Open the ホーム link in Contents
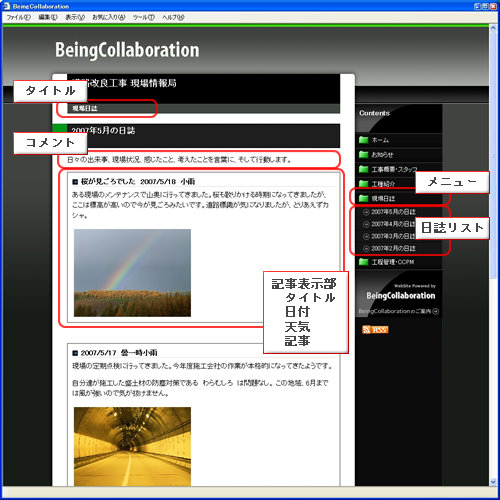The height and width of the screenshot is (500, 500). tap(380, 140)
